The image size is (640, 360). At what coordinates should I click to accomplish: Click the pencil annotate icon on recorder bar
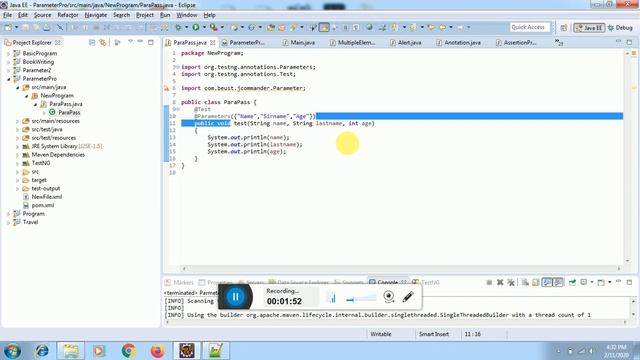pos(408,297)
